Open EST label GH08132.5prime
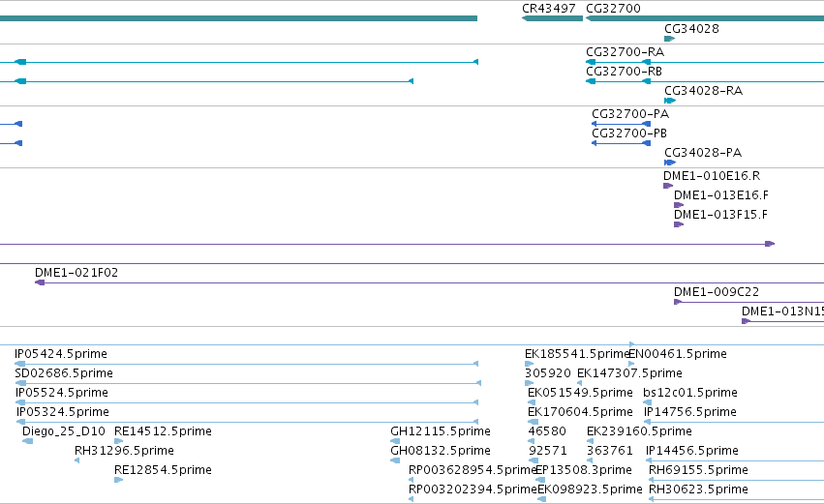Screen dimensions: 824x504 coord(441,451)
